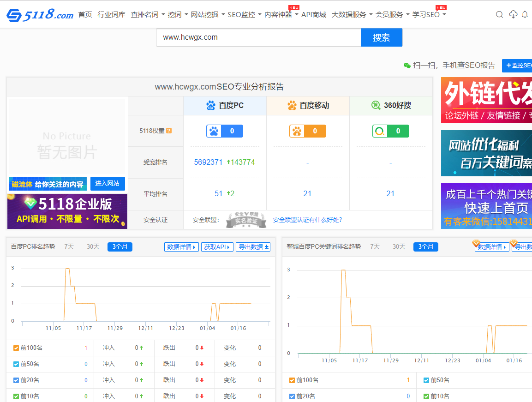
Task: Click the cloud download icon
Action: coord(513,15)
